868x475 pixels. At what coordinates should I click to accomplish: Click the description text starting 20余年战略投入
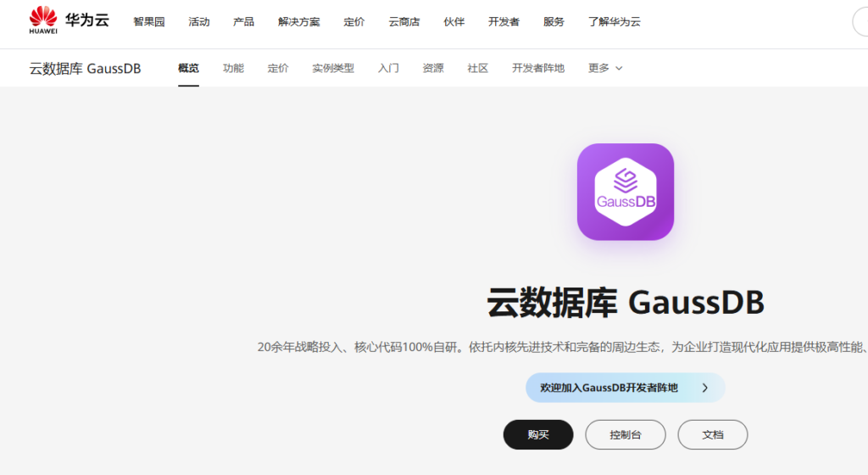(563, 347)
